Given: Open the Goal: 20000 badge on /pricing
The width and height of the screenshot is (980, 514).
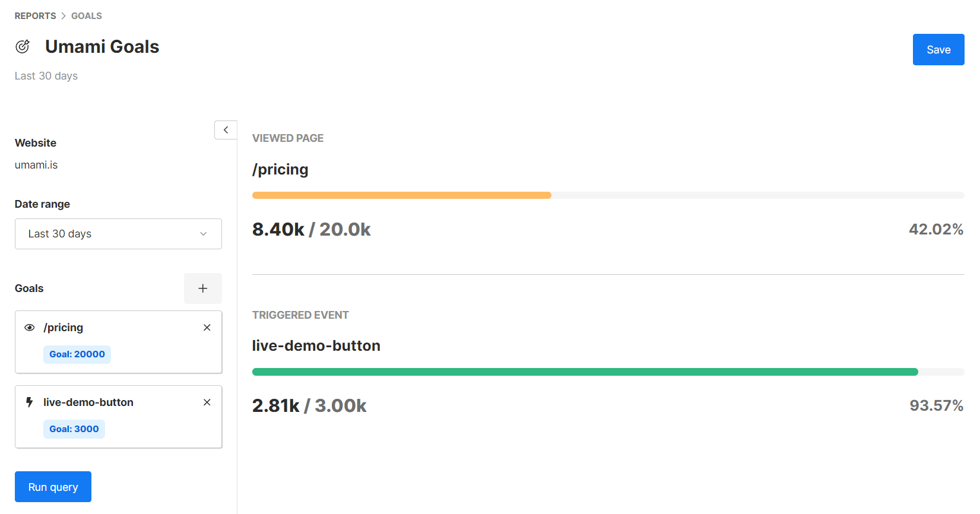Looking at the screenshot, I should pyautogui.click(x=77, y=354).
